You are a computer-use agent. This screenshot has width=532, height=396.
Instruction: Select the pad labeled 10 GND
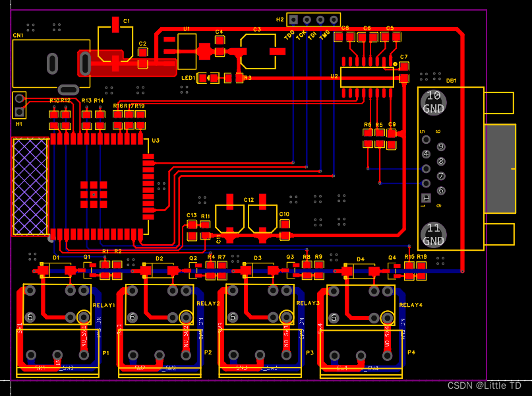click(x=433, y=102)
